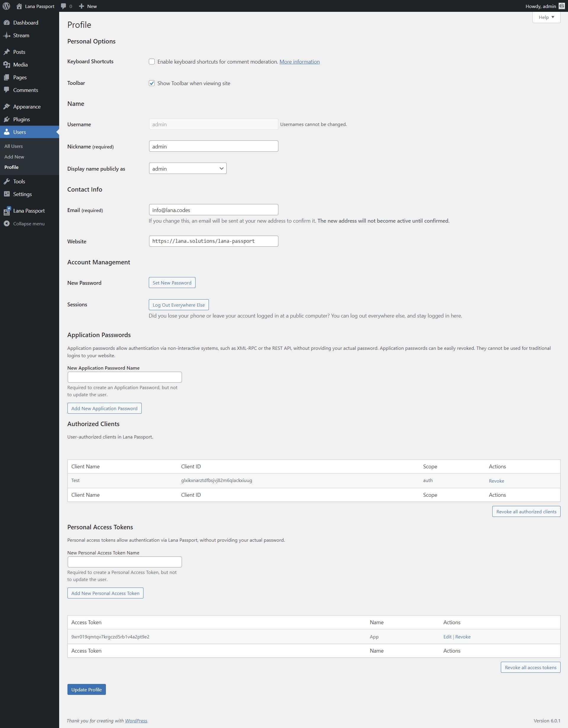Open Stream from sidebar icon
568x728 pixels.
tap(7, 35)
